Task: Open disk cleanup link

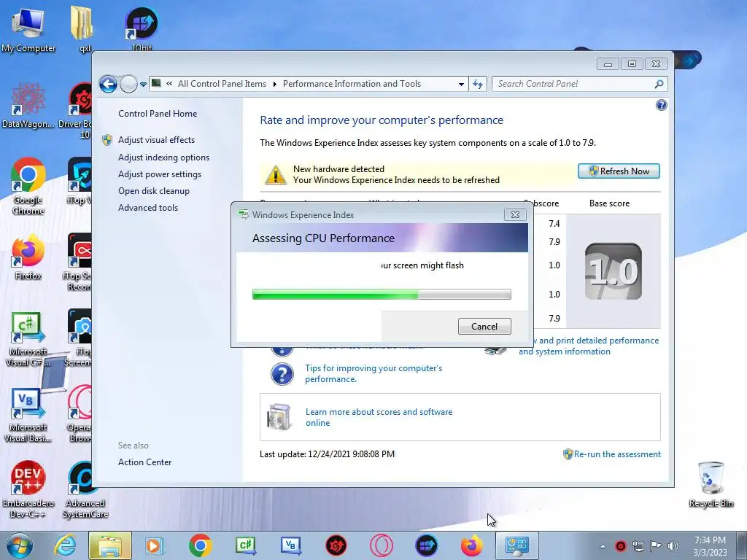Action: click(x=154, y=191)
